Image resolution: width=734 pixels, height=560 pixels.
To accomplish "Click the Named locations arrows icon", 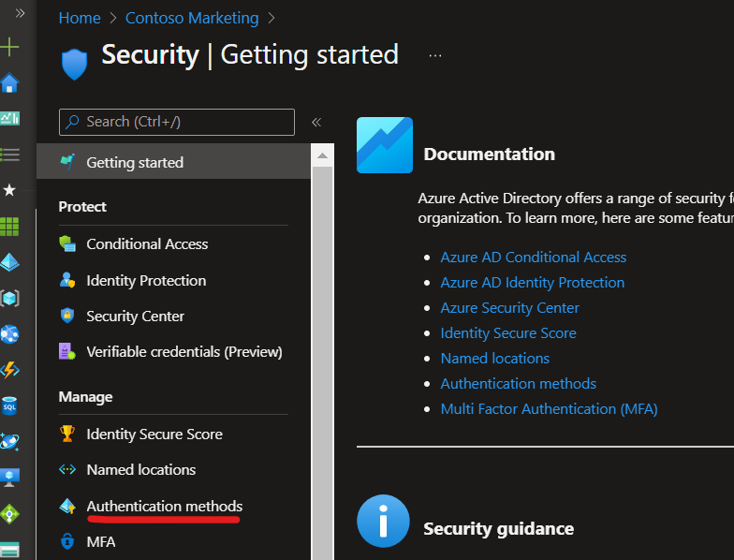I will (67, 469).
